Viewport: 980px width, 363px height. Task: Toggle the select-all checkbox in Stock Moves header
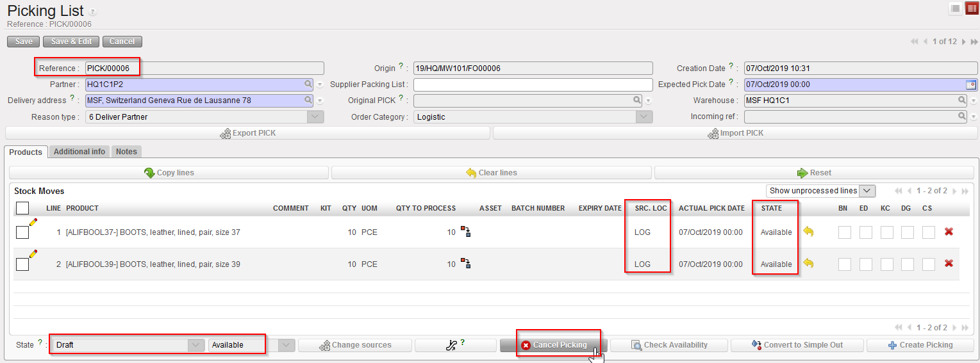click(x=22, y=208)
